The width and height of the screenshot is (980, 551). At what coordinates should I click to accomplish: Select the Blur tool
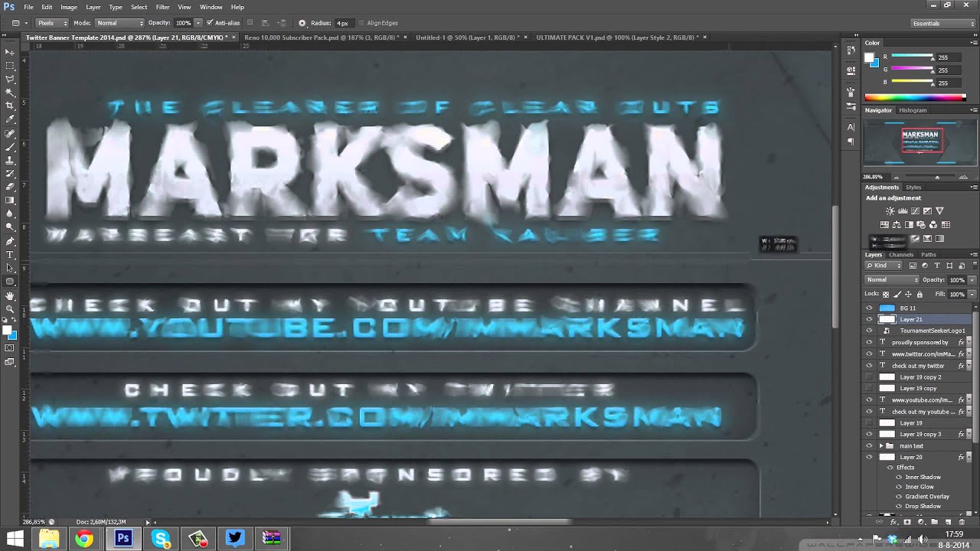click(10, 214)
